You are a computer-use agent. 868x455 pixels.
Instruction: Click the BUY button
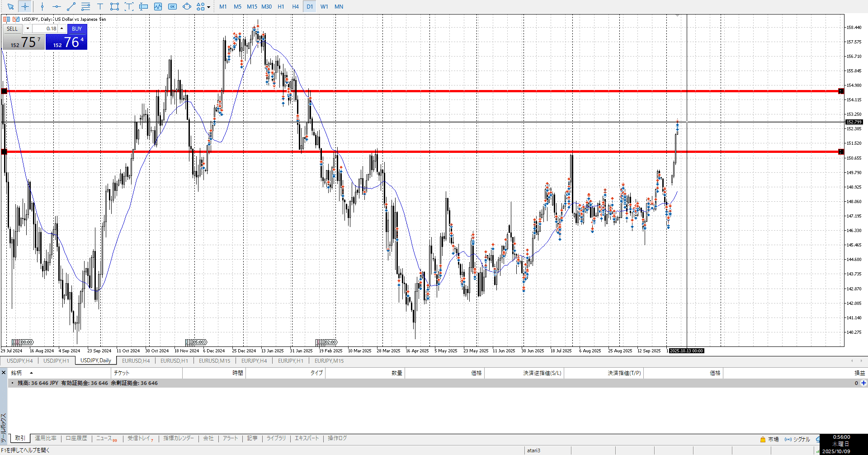pyautogui.click(x=77, y=28)
